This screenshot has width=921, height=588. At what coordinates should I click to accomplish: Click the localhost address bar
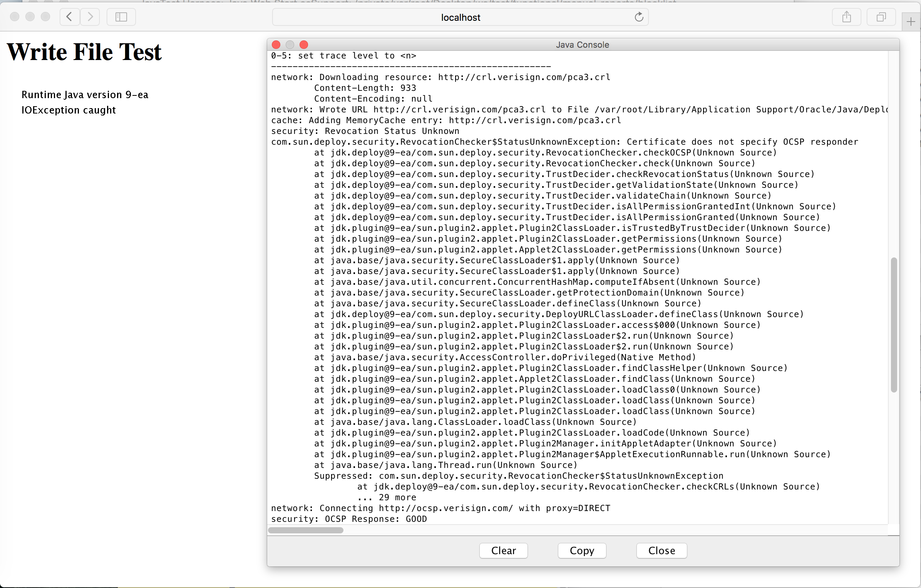click(460, 17)
